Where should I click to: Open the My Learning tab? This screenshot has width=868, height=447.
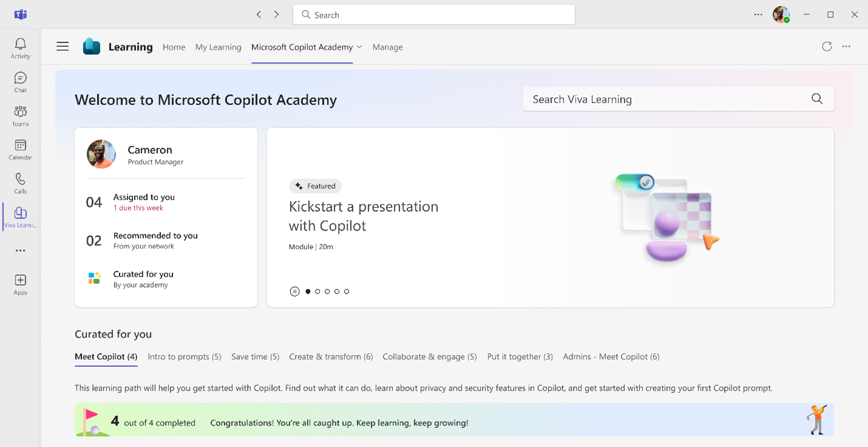(219, 47)
